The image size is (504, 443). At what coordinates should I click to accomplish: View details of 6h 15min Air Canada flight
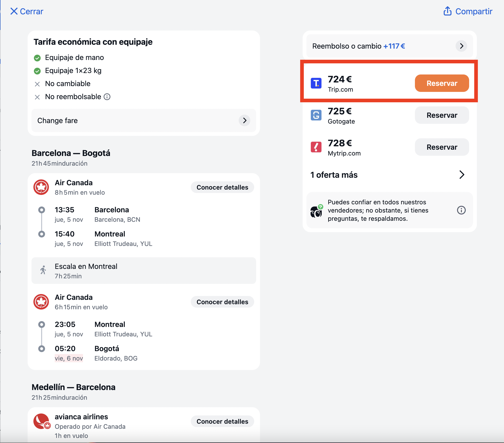pos(222,302)
